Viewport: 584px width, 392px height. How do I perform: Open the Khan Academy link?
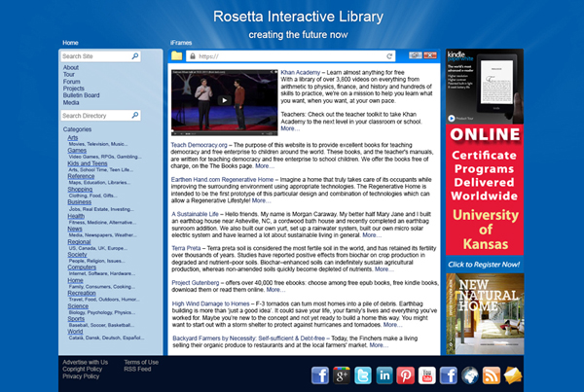coord(300,72)
